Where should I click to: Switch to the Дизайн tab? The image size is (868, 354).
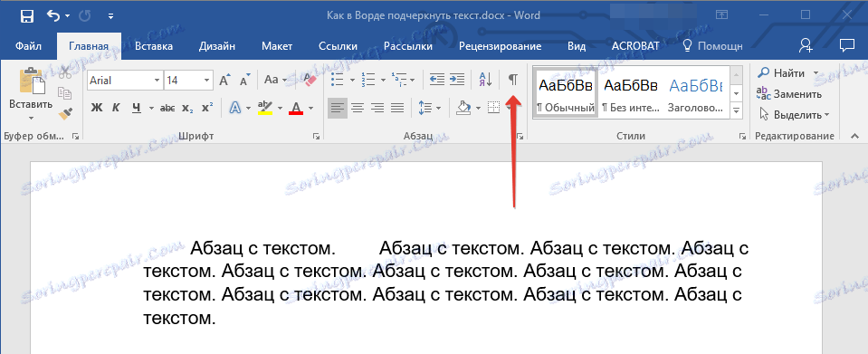click(x=217, y=46)
